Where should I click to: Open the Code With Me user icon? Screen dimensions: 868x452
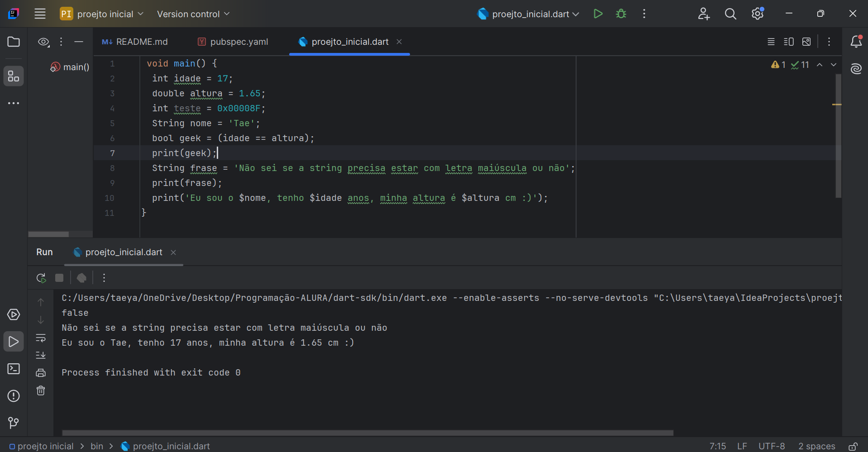pyautogui.click(x=703, y=14)
